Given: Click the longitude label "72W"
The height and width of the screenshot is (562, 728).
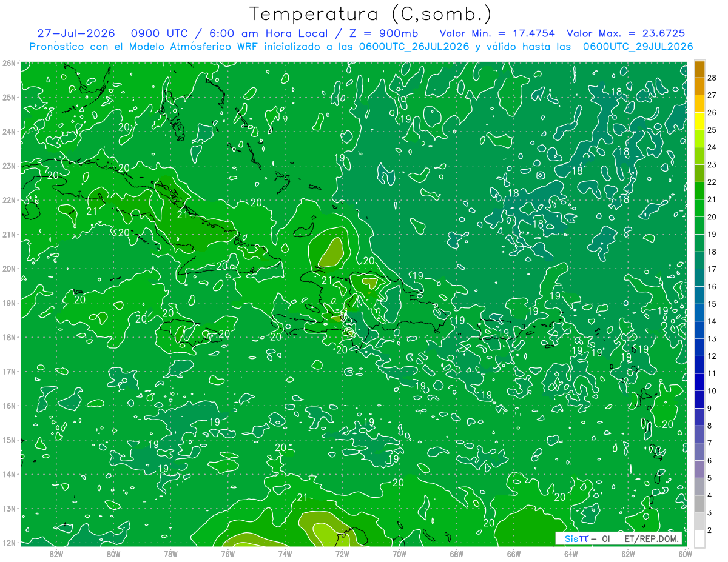Looking at the screenshot, I should click(x=342, y=554).
